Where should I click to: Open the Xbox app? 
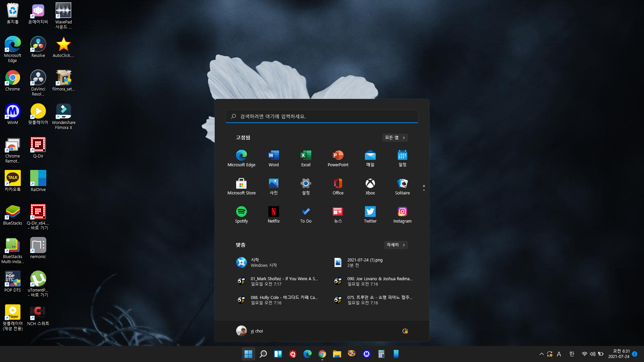pyautogui.click(x=370, y=186)
